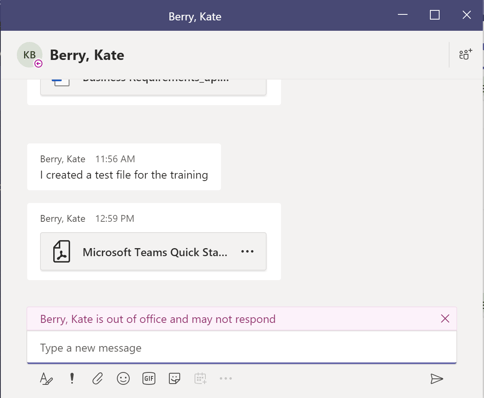
Task: Add people to the chat
Action: [x=465, y=54]
